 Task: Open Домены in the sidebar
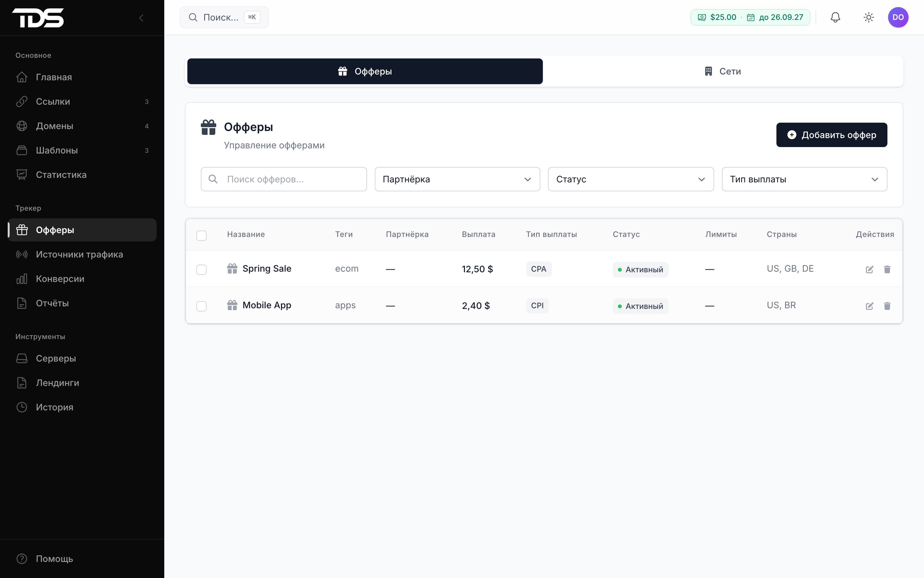click(x=82, y=126)
